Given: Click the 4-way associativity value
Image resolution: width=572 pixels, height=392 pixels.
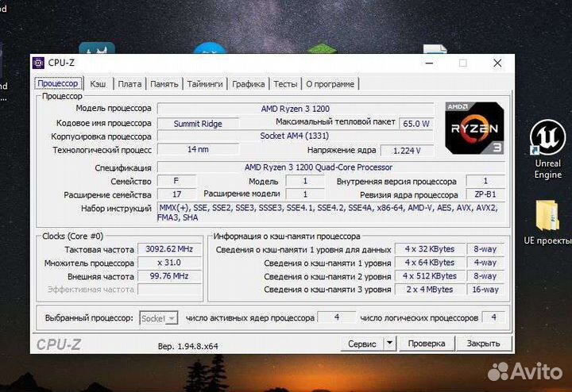Looking at the screenshot, I should coord(485,263).
